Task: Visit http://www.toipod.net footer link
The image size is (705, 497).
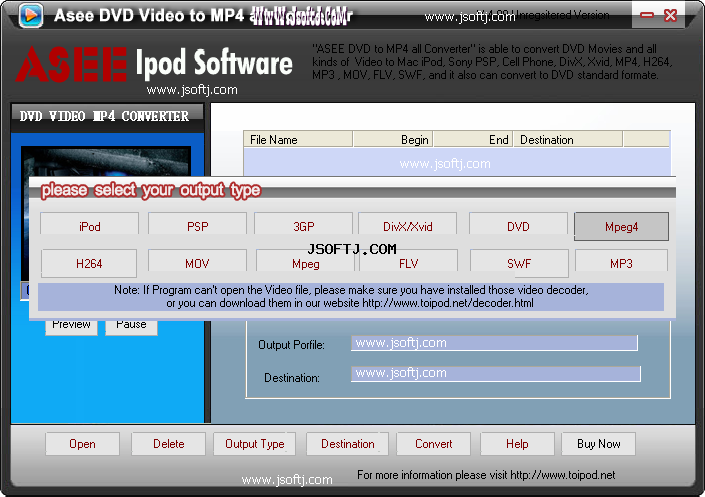Action: [x=562, y=475]
